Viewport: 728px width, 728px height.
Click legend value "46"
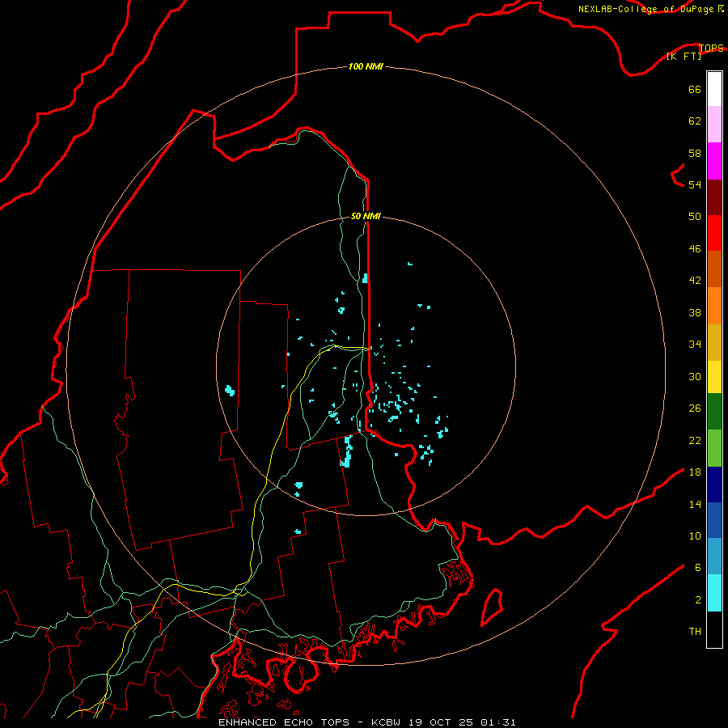click(x=695, y=249)
